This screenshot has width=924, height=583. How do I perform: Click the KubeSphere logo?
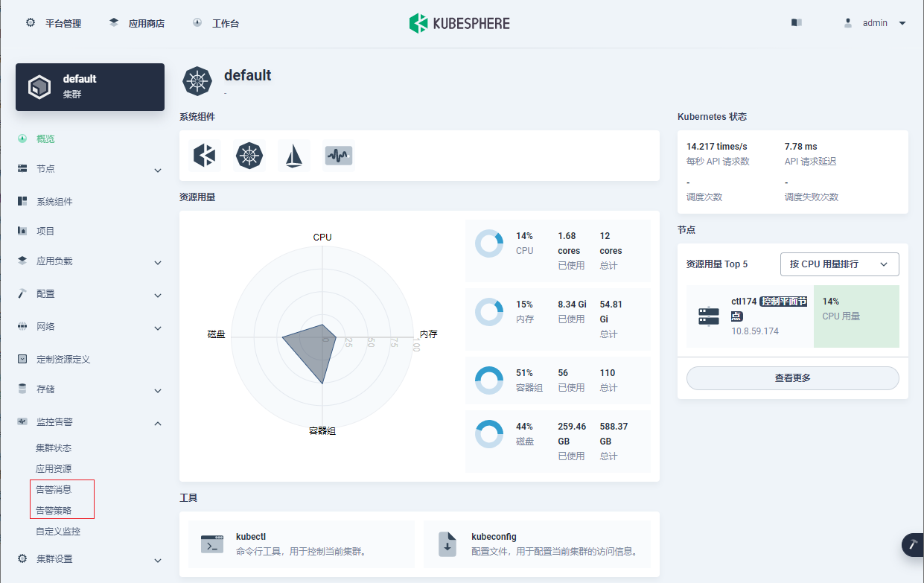459,23
